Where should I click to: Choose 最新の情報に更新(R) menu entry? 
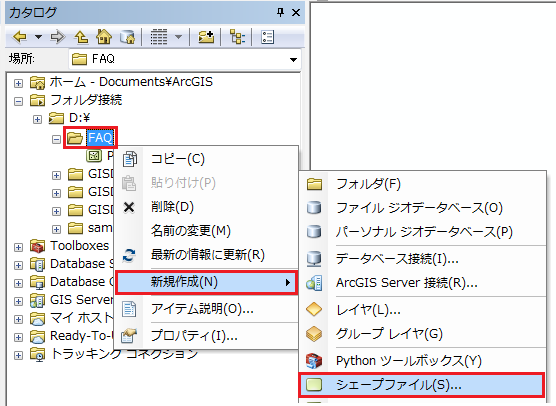coord(206,255)
